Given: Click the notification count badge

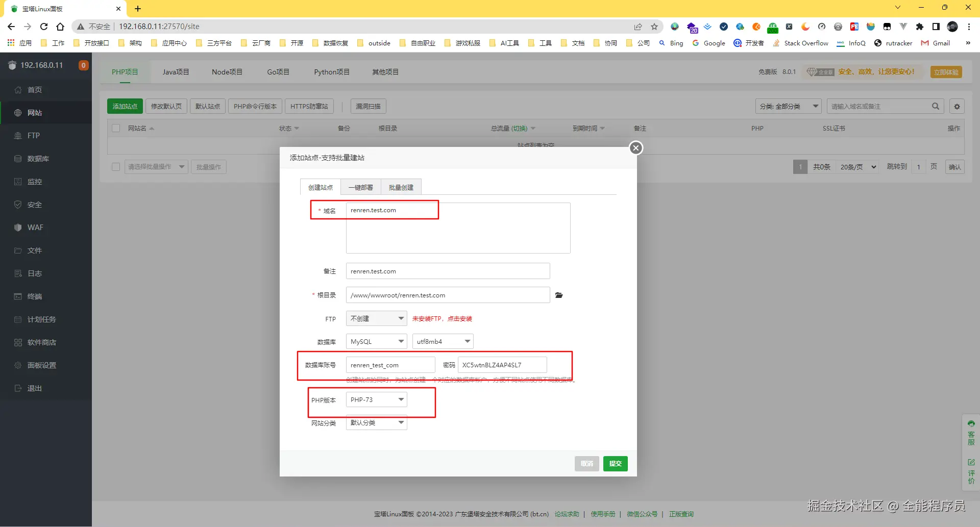Looking at the screenshot, I should coord(84,65).
